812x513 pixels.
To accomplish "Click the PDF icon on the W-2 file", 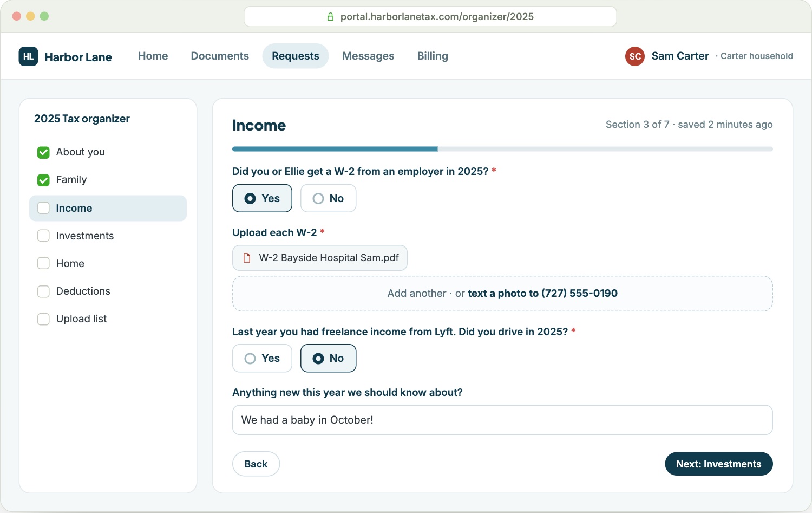I will click(x=247, y=258).
